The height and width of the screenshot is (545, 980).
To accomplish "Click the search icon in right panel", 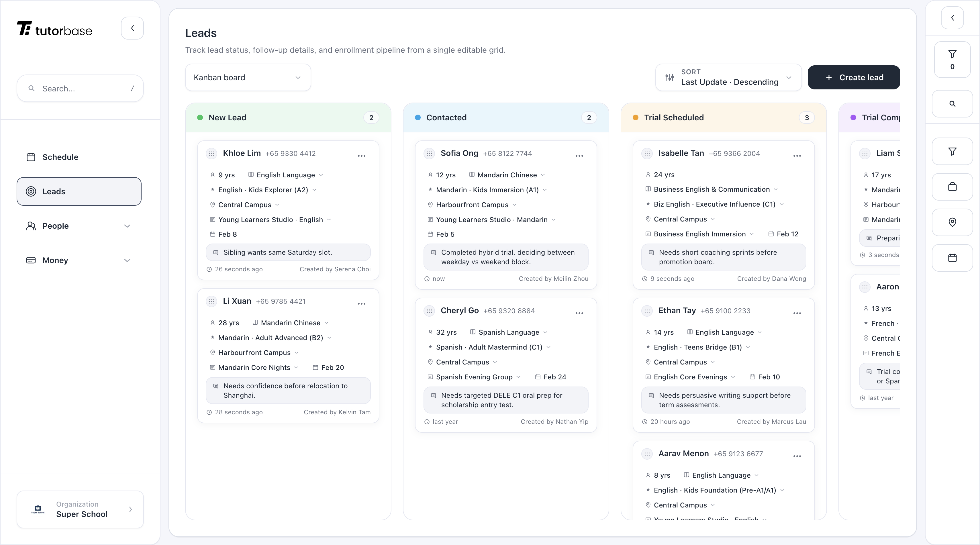I will 952,104.
